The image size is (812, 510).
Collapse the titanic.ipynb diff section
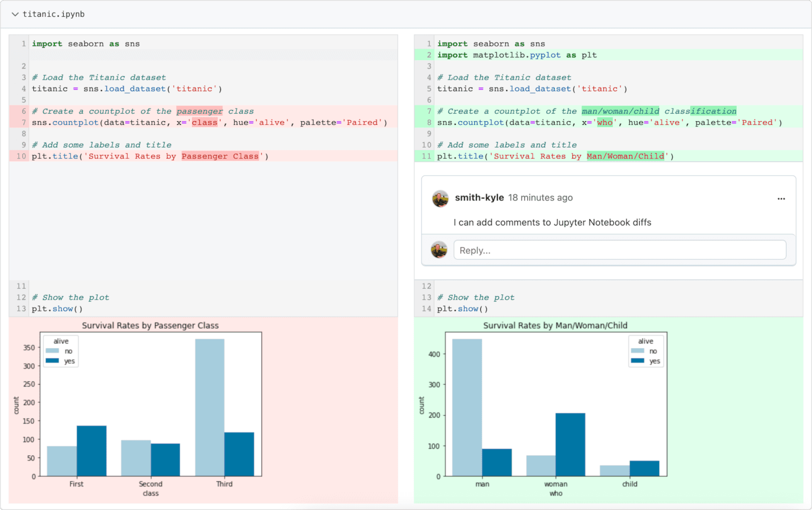(14, 14)
